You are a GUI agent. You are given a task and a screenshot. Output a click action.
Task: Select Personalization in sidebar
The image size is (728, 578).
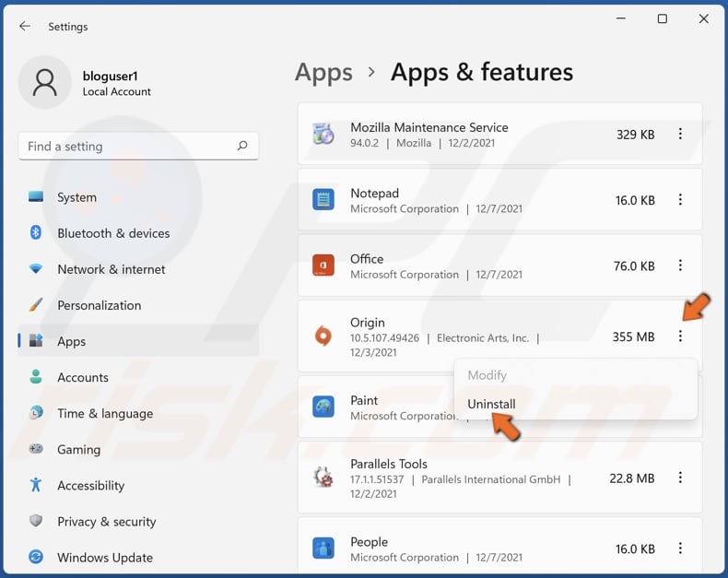point(138,305)
